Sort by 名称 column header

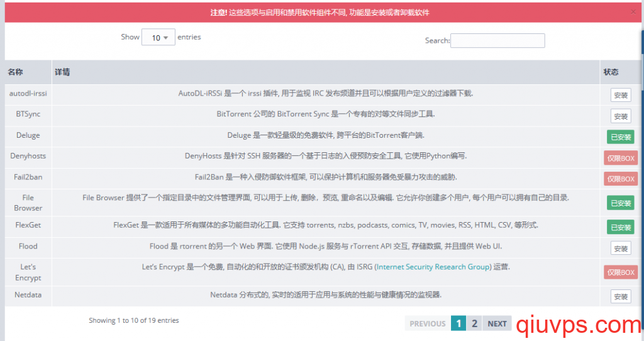[28, 72]
